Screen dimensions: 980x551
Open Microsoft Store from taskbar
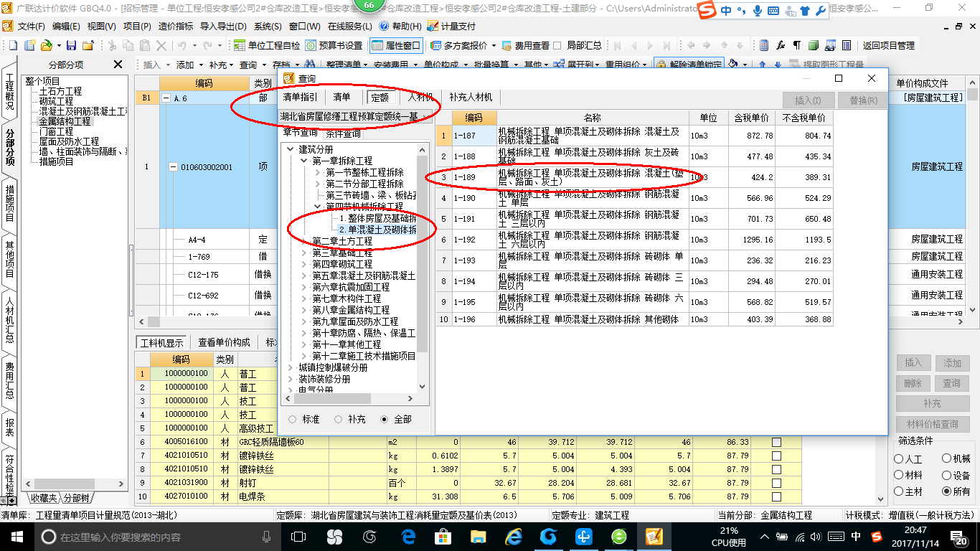coord(443,536)
